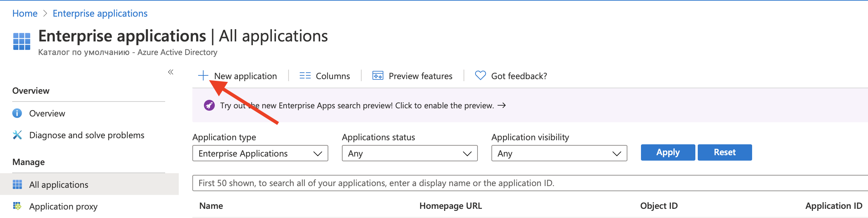Image resolution: width=868 pixels, height=218 pixels.
Task: Click the heart feedback icon
Action: click(x=480, y=75)
